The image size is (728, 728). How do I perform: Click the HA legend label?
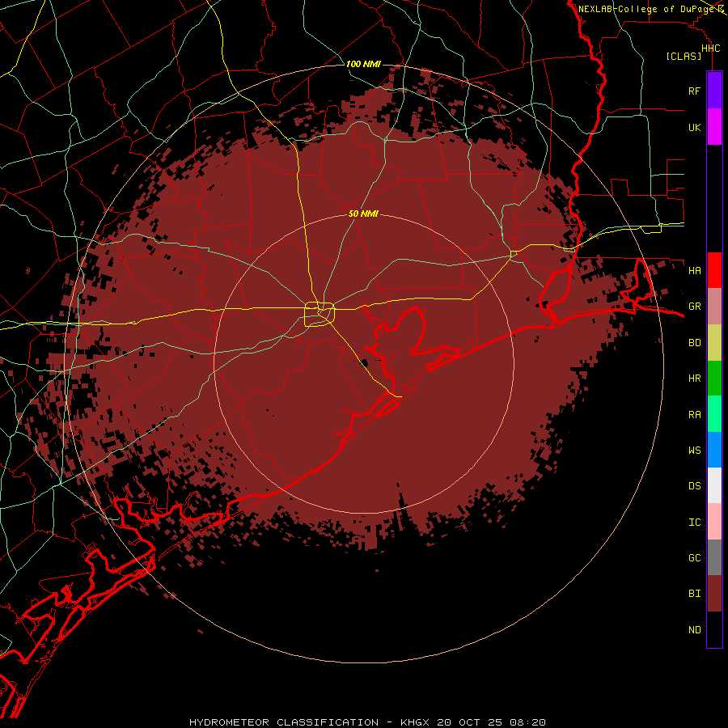click(694, 271)
